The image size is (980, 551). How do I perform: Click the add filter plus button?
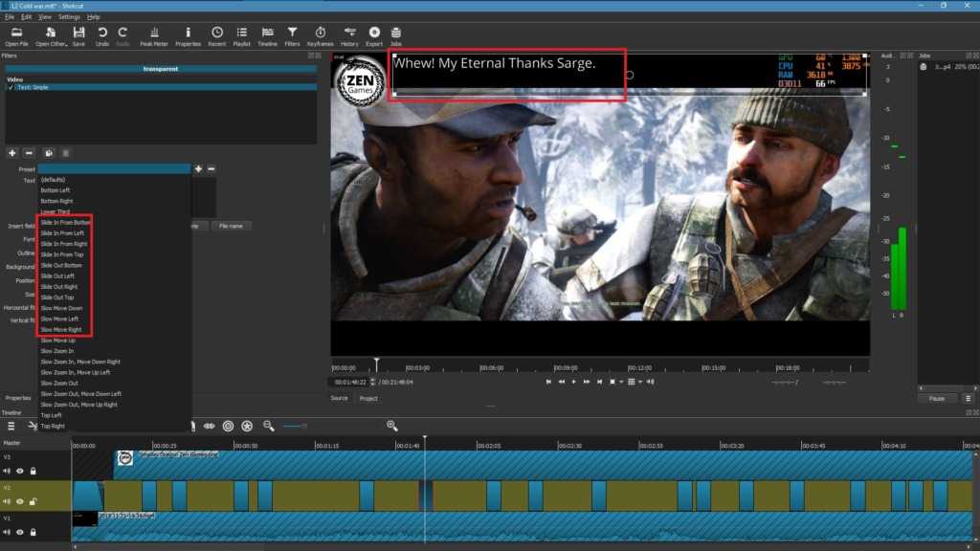pyautogui.click(x=11, y=152)
